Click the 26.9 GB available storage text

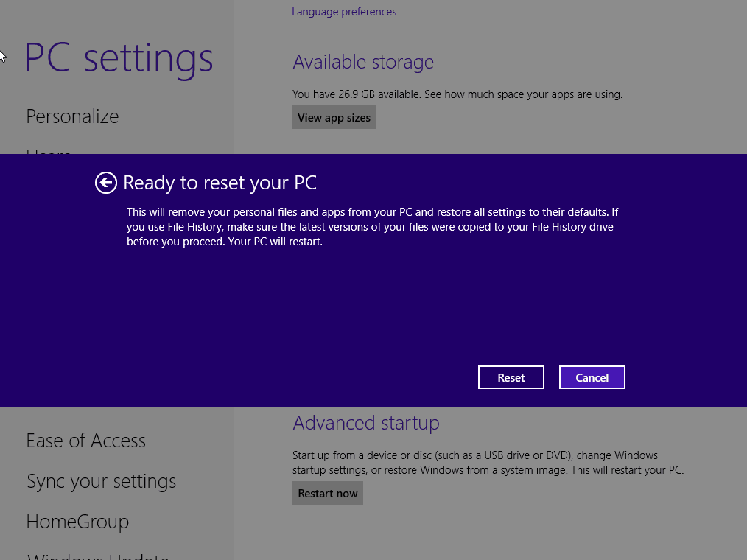pyautogui.click(x=457, y=94)
